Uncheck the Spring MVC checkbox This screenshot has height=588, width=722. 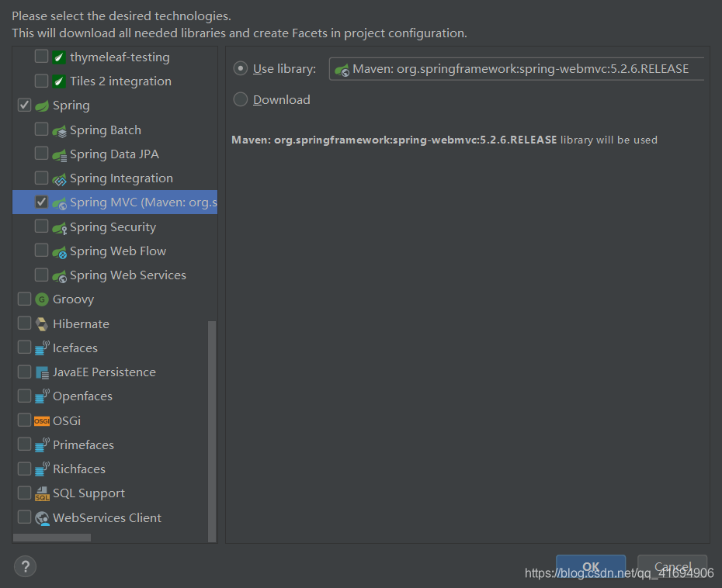41,202
